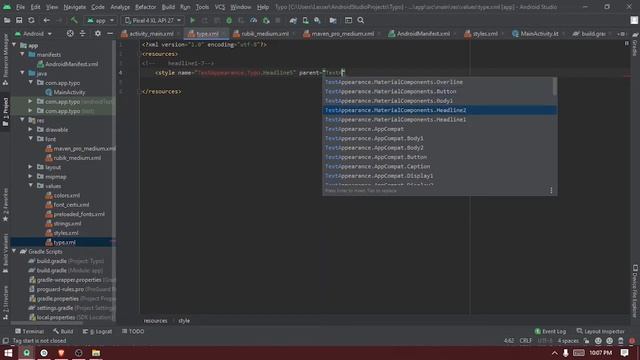
Task: Select TextAppearance.MaterialComponents.Headline2 suggestion
Action: coord(440,110)
